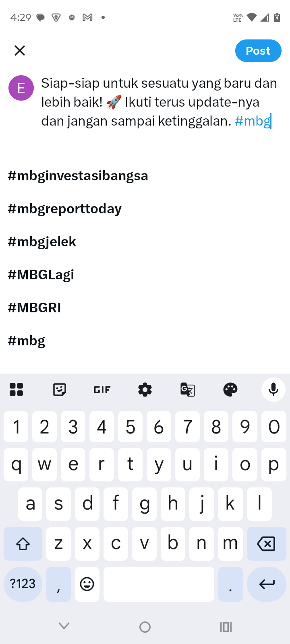Start voice typing with microphone

[273, 390]
